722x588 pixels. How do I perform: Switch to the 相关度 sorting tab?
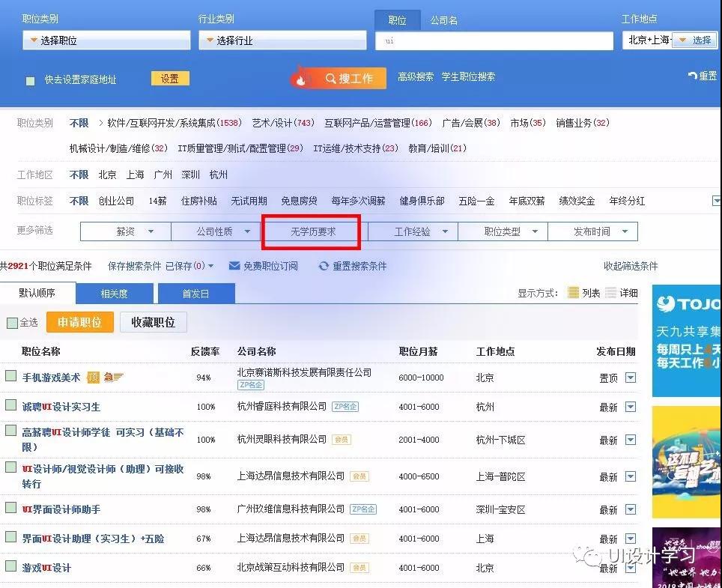pos(114,294)
